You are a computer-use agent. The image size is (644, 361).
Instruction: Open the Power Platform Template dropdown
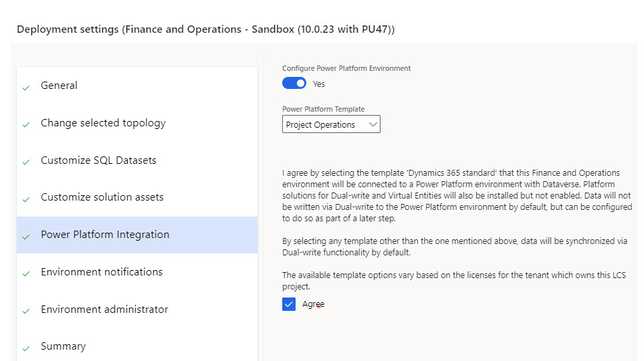point(330,124)
